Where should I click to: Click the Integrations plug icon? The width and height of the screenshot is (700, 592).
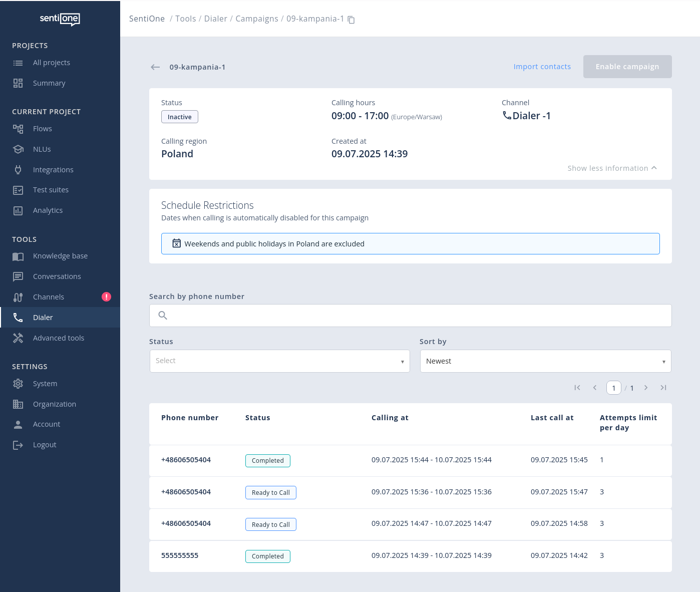click(18, 170)
